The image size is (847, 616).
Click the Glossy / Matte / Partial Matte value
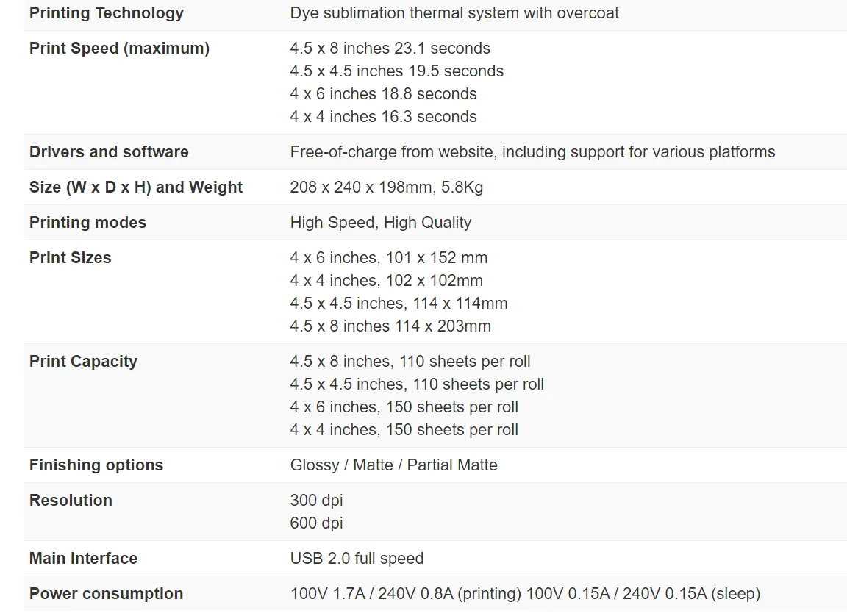394,465
